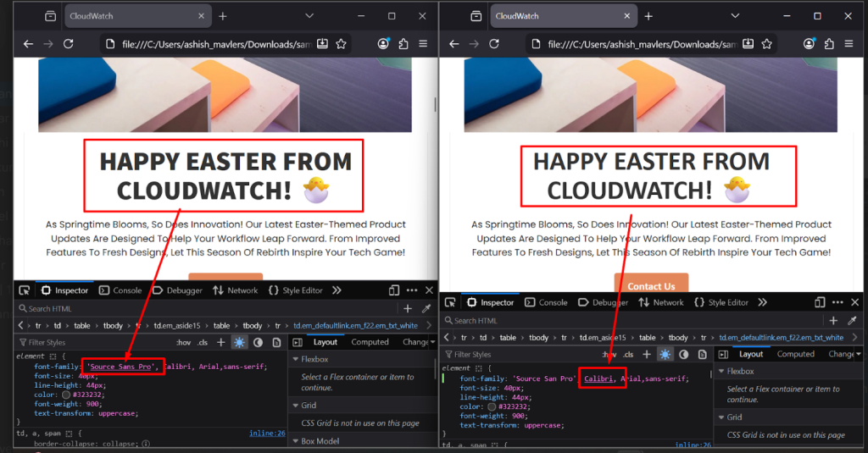The width and height of the screenshot is (868, 453).
Task: Toggle dark color scheme simulation in left Rules pane
Action: (258, 342)
